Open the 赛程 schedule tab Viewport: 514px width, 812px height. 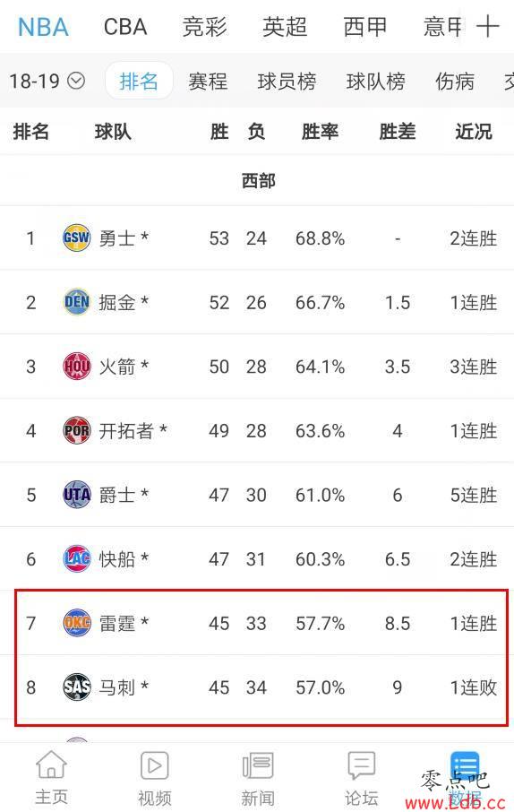click(x=208, y=82)
